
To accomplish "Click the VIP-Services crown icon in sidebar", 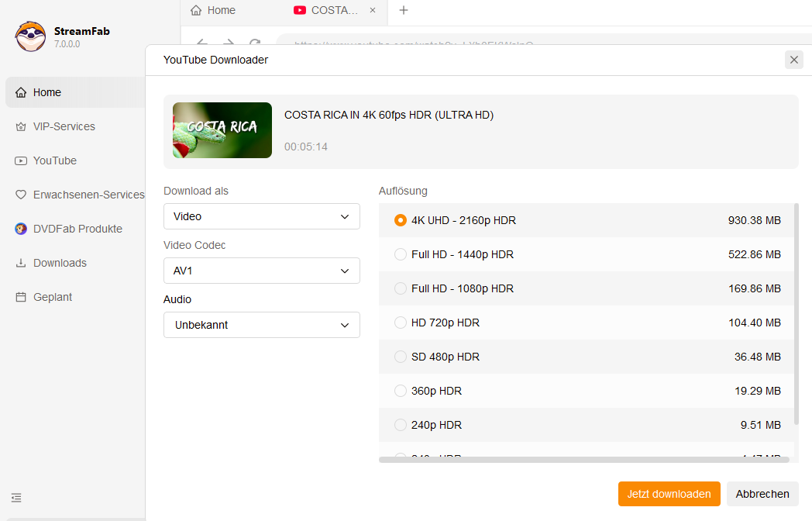I will [x=21, y=126].
